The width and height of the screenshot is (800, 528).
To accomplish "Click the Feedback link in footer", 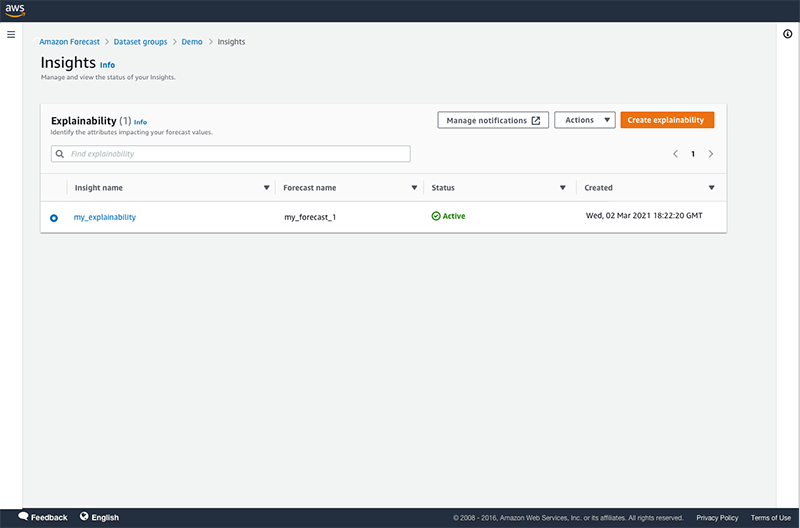I will click(x=49, y=517).
